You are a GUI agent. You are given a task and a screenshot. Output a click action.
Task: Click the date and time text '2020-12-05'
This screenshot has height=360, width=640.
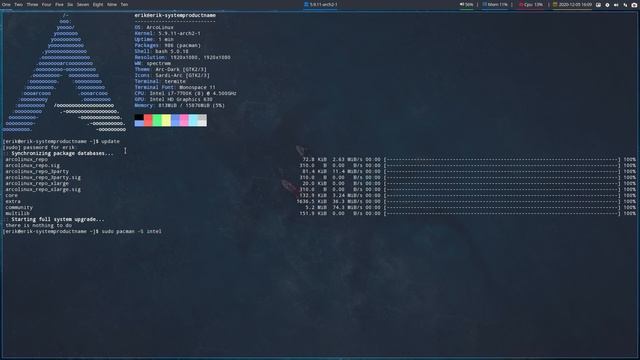(575, 4)
